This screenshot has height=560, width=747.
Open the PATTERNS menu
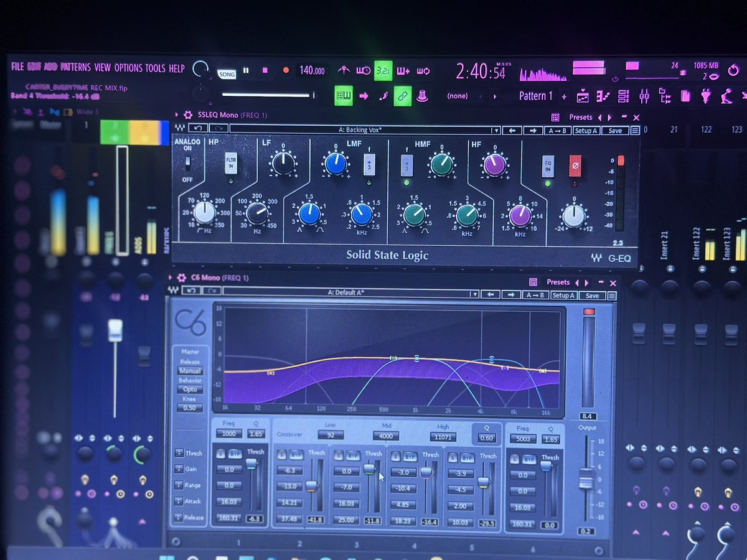pos(75,67)
